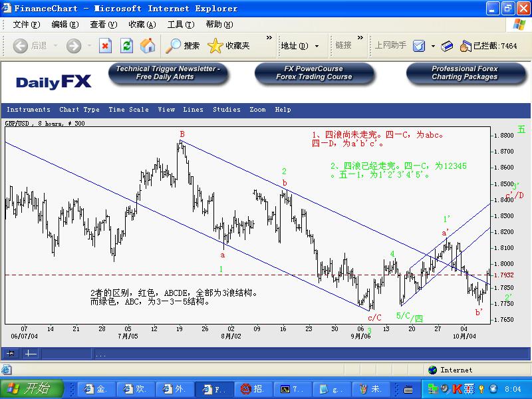Open the Chart Type menu
The width and height of the screenshot is (532, 399).
tap(79, 110)
